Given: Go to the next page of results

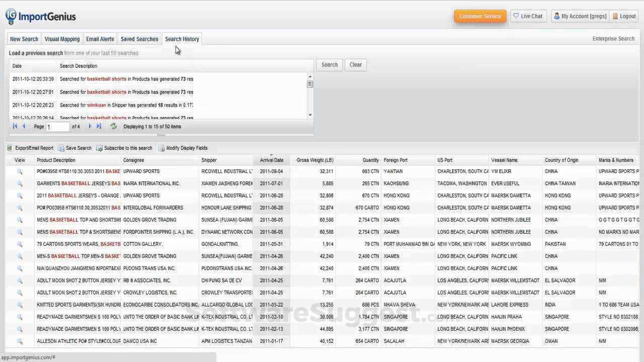Looking at the screenshot, I should [90, 126].
